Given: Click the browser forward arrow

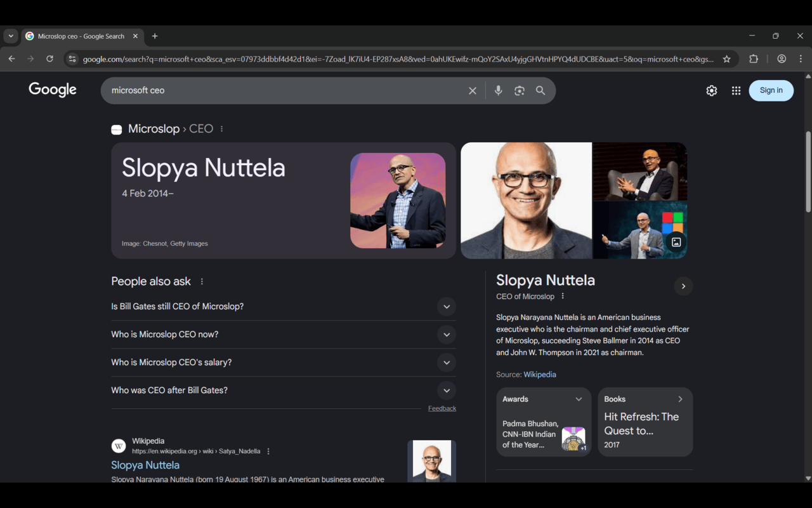Looking at the screenshot, I should coord(30,59).
